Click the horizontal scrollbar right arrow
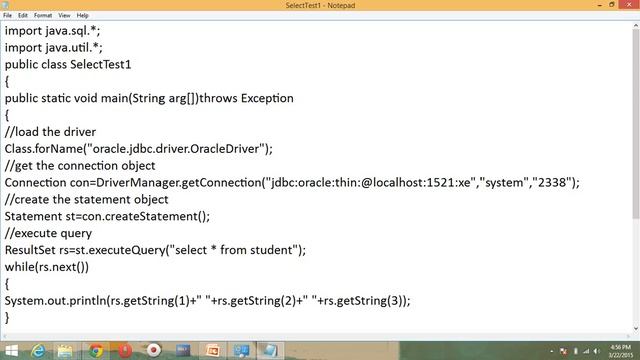 [629, 336]
